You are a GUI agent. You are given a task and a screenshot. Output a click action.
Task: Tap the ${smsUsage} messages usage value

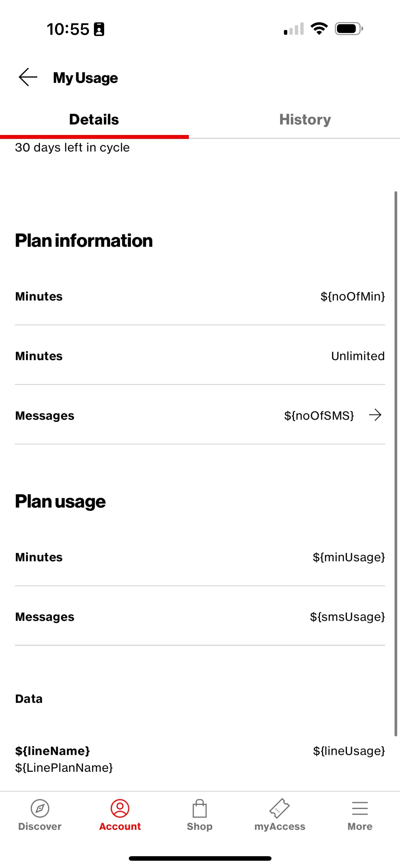click(x=347, y=616)
